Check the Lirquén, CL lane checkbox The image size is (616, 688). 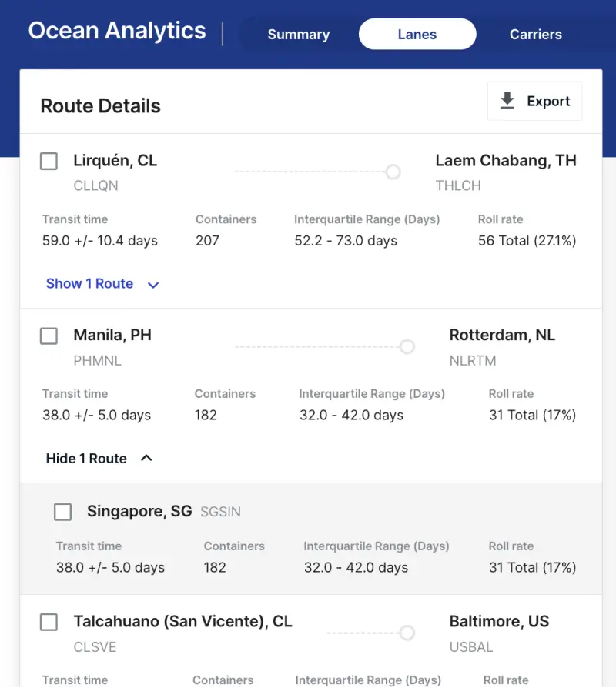tap(49, 161)
